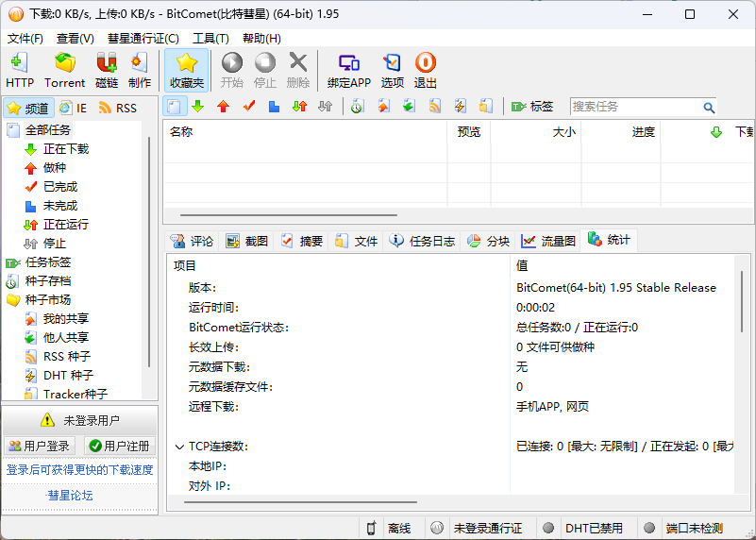756x540 pixels.
Task: Switch to the 截图 tab
Action: click(x=247, y=241)
